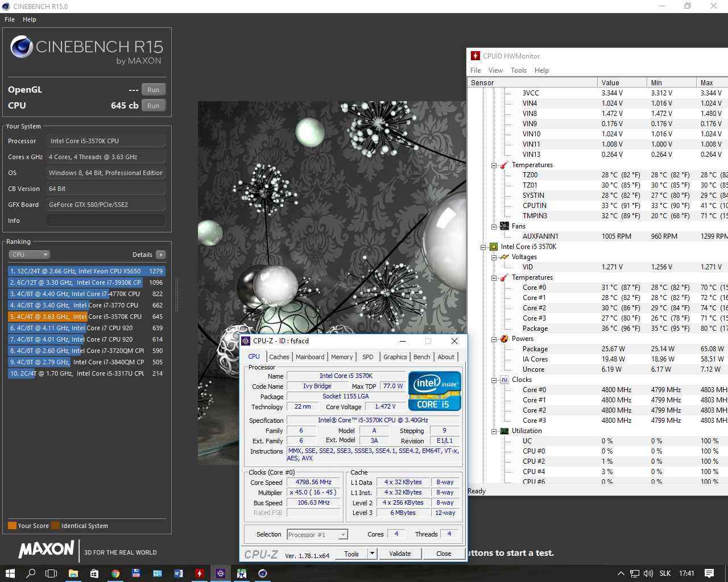Click the Utilization icon in HWMonitor tree
The height and width of the screenshot is (582, 728).
[504, 431]
